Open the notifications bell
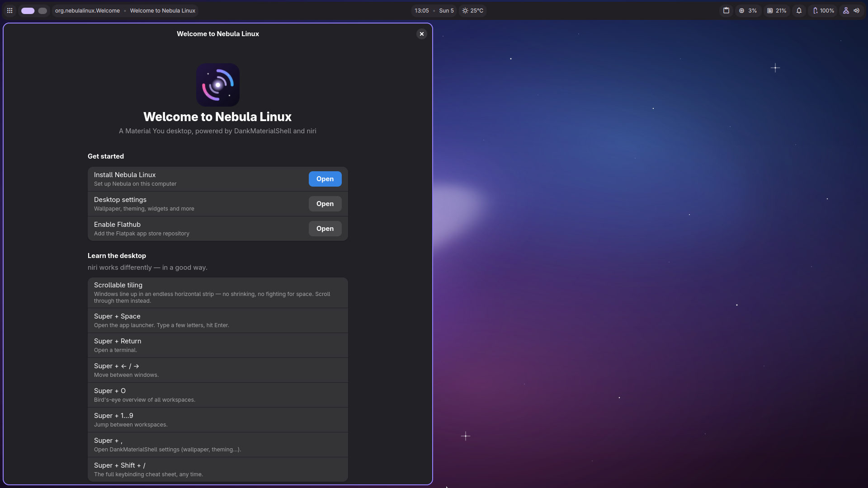The width and height of the screenshot is (868, 488). pyautogui.click(x=799, y=10)
